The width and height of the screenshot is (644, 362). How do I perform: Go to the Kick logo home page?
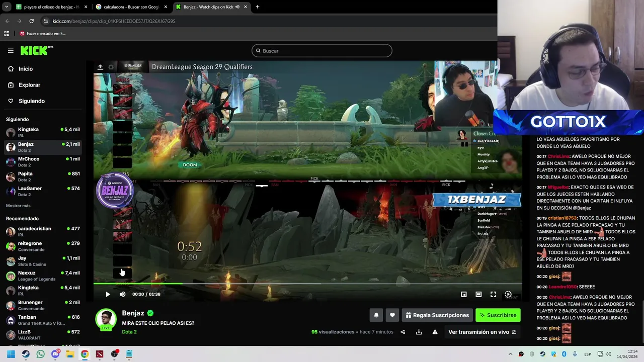click(x=36, y=50)
